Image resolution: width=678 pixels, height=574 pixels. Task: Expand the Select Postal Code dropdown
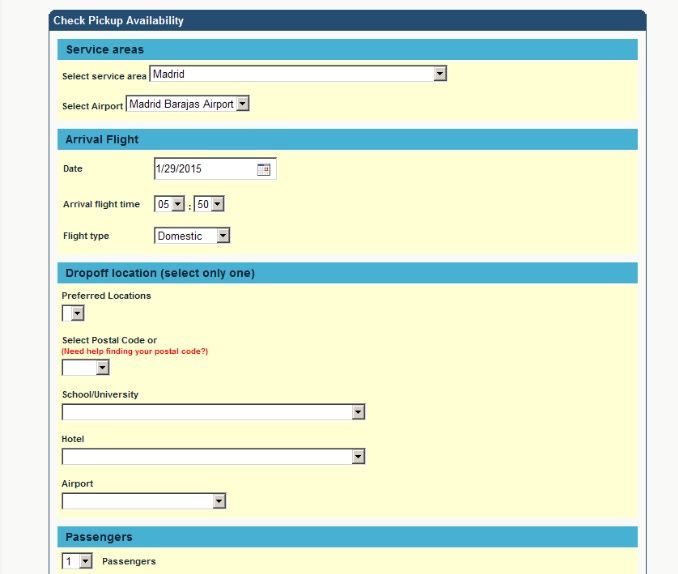(86, 368)
